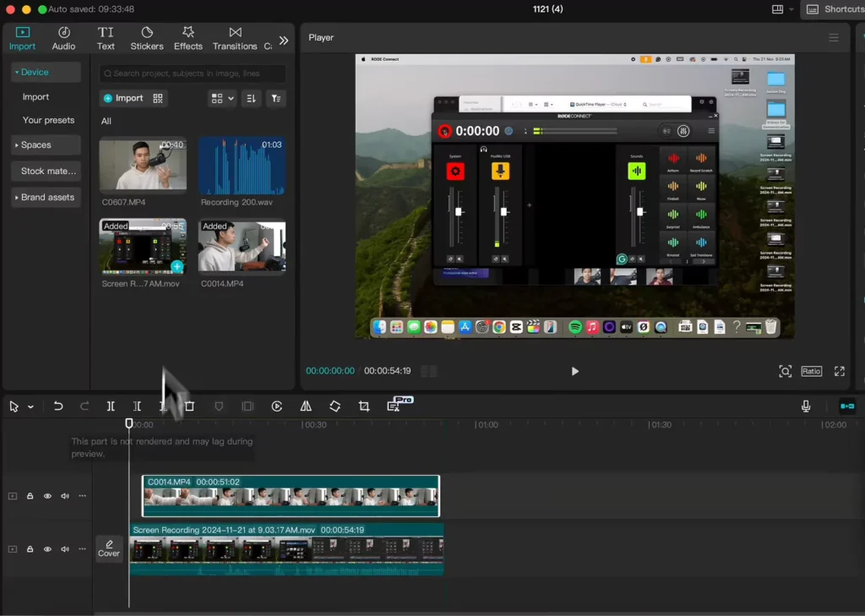Click the zoom-to-fit preview icon in Player
This screenshot has height=616, width=865.
click(x=785, y=371)
